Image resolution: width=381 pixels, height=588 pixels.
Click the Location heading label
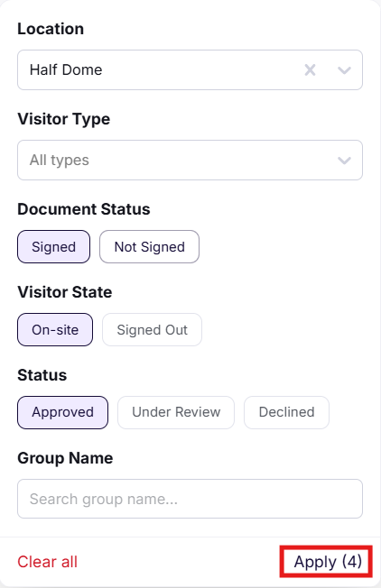(x=51, y=29)
